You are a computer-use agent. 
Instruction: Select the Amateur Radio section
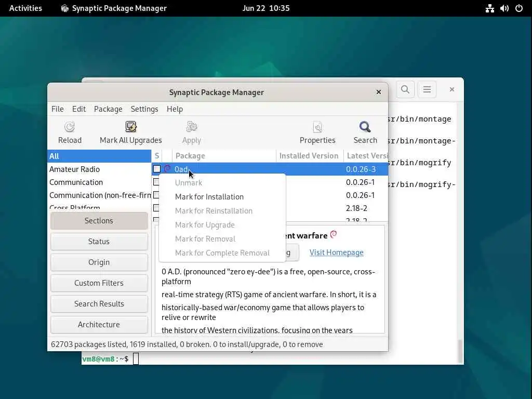click(99, 169)
